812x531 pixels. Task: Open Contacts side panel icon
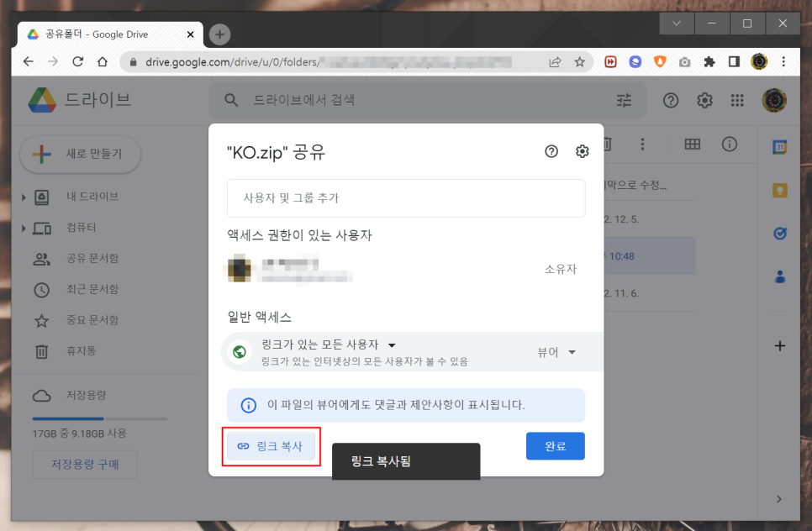[780, 277]
